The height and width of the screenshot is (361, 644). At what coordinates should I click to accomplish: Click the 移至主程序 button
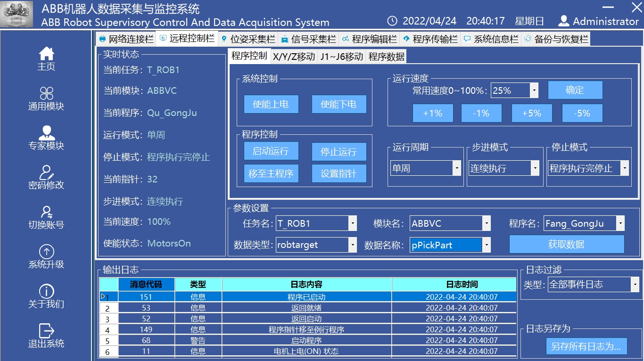click(271, 173)
